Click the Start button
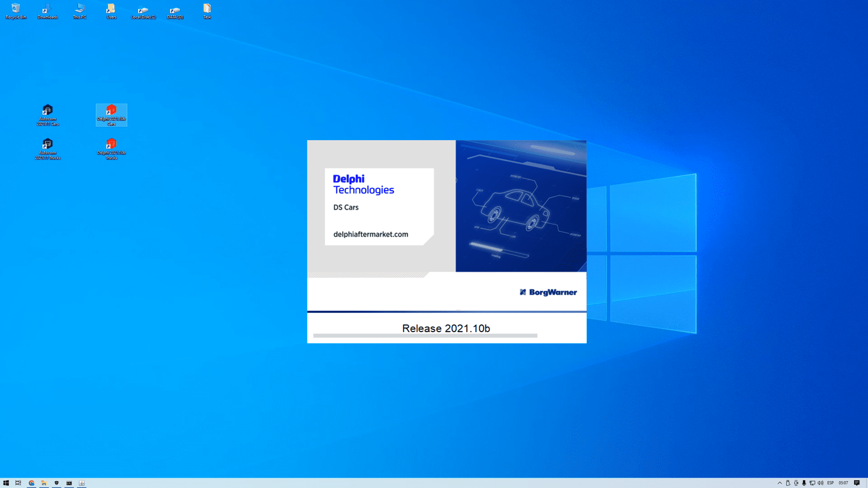Viewport: 868px width, 488px height. [6, 483]
